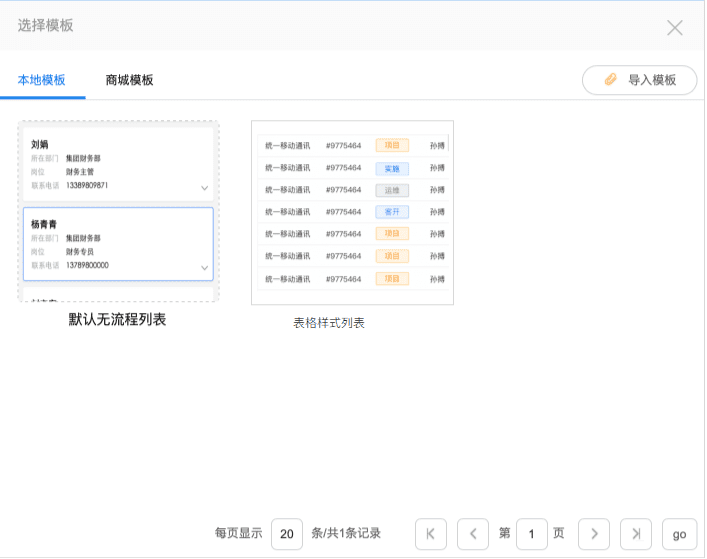Expand the 杨青青 card chevron
Screen dimensions: 707x559
point(204,268)
